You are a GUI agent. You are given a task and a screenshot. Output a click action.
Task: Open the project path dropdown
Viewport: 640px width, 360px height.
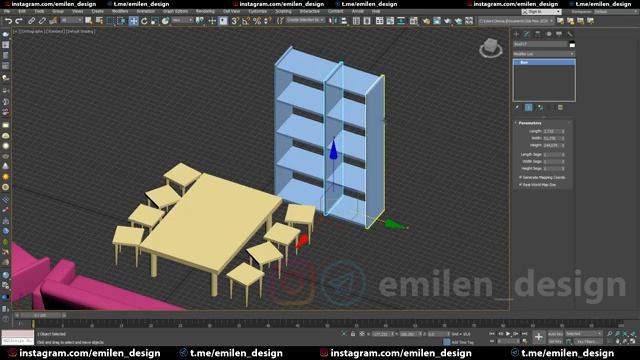click(x=516, y=20)
